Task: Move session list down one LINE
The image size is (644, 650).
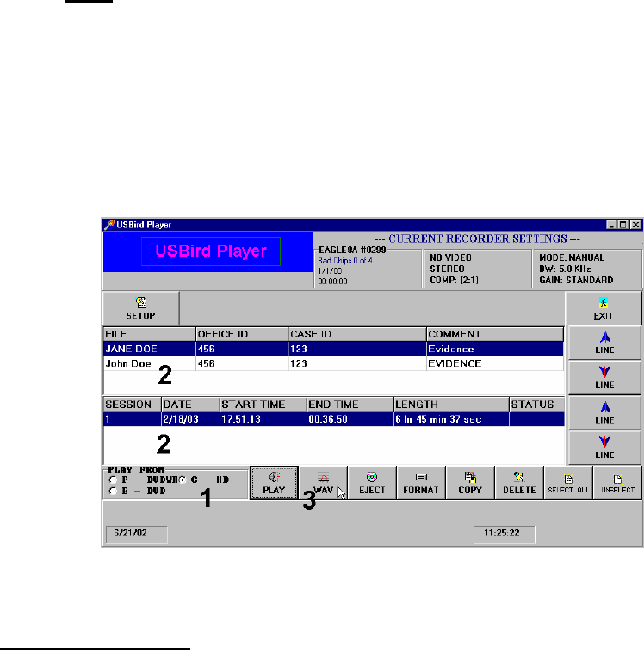Action: [x=604, y=448]
